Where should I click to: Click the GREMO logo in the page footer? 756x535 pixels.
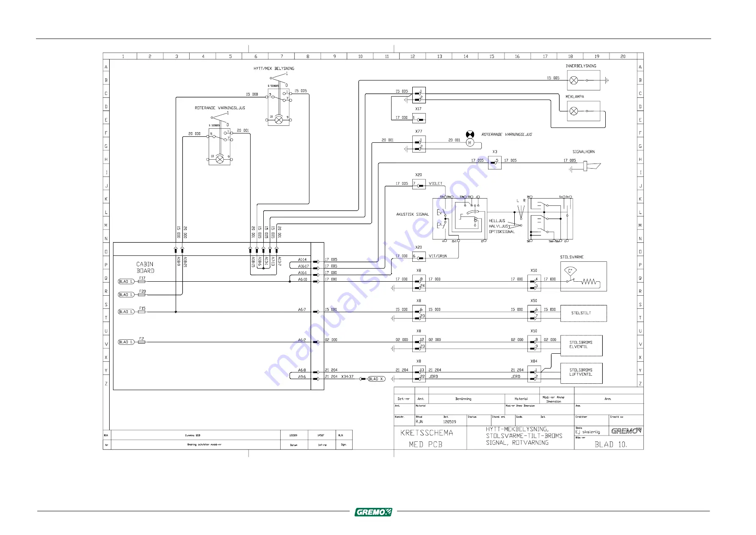tap(373, 512)
